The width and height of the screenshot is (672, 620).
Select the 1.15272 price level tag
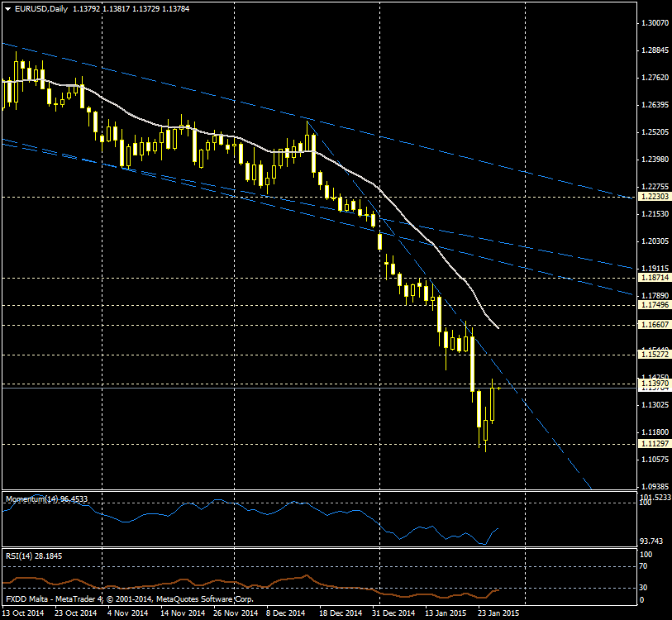(x=655, y=355)
